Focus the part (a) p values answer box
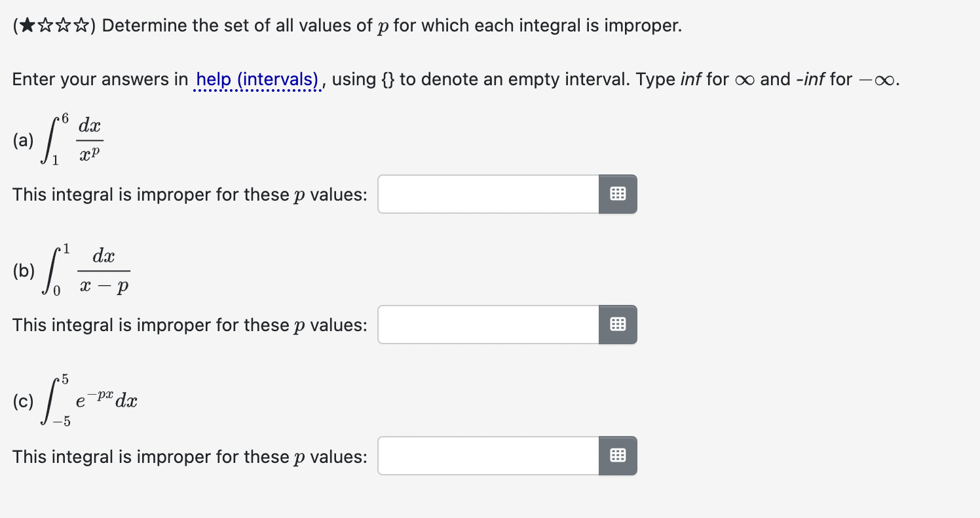980x518 pixels. coord(489,194)
